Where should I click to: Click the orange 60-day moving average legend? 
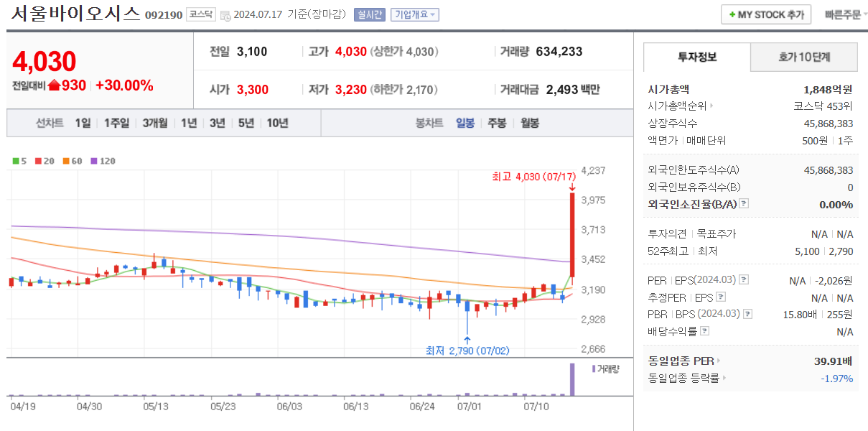click(x=72, y=161)
